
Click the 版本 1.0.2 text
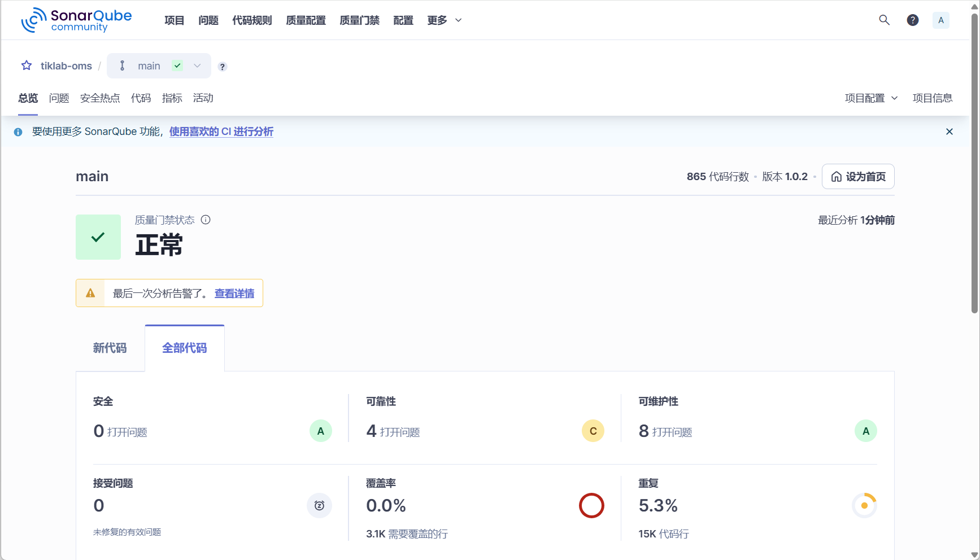[785, 177]
